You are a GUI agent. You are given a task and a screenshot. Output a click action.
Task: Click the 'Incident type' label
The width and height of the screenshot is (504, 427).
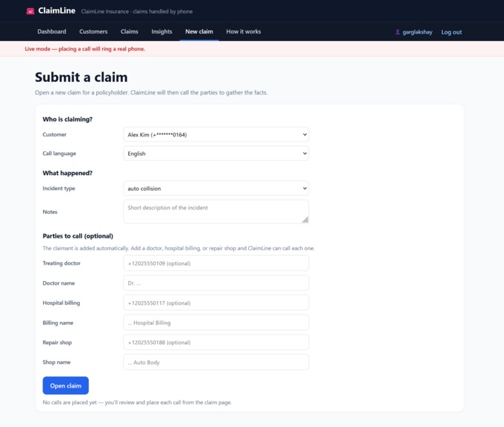click(59, 189)
